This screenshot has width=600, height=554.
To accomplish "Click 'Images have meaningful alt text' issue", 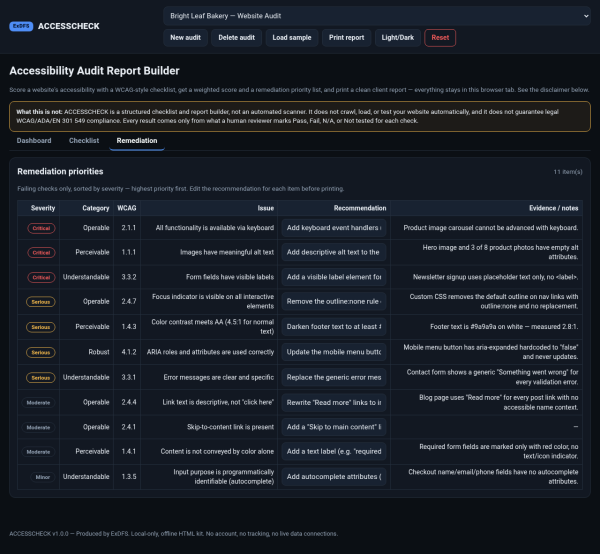I will 227,253.
